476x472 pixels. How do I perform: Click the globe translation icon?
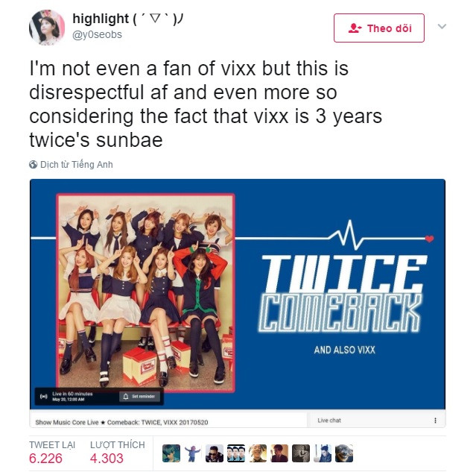coord(33,165)
